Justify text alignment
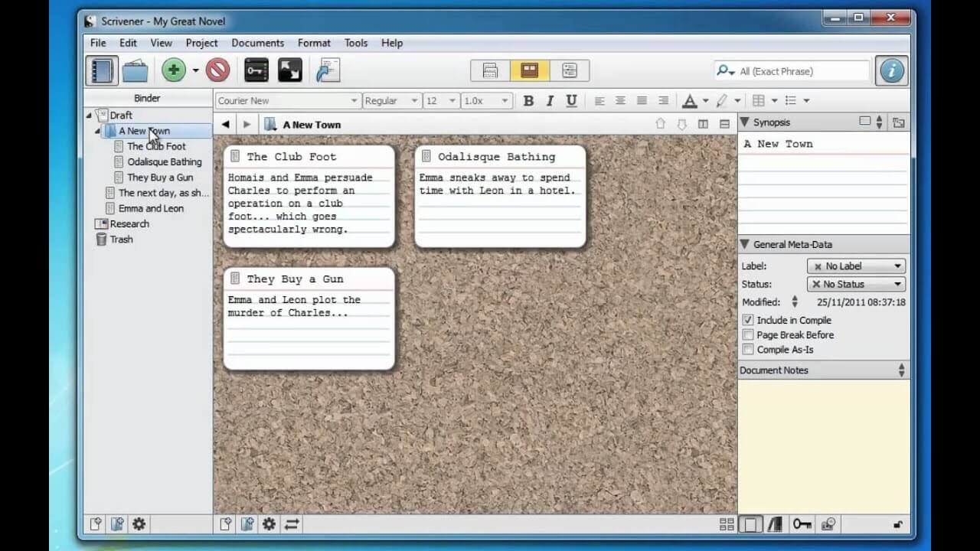Image resolution: width=980 pixels, height=551 pixels. tap(664, 101)
